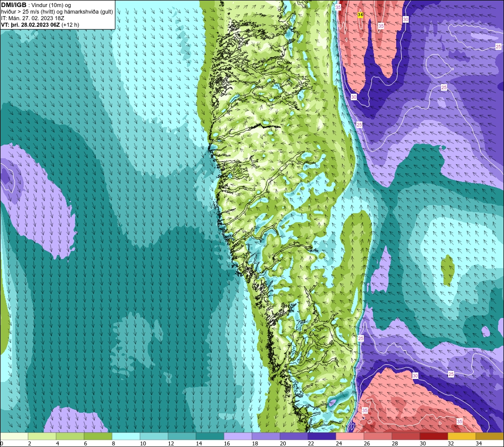Click the 20–22 m/s purple legend swatch
The width and height of the screenshot is (504, 447).
point(294,436)
